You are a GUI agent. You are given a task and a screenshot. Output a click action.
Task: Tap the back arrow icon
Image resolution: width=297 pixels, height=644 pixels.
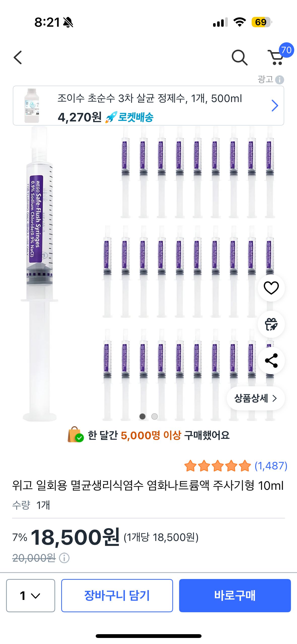click(18, 57)
